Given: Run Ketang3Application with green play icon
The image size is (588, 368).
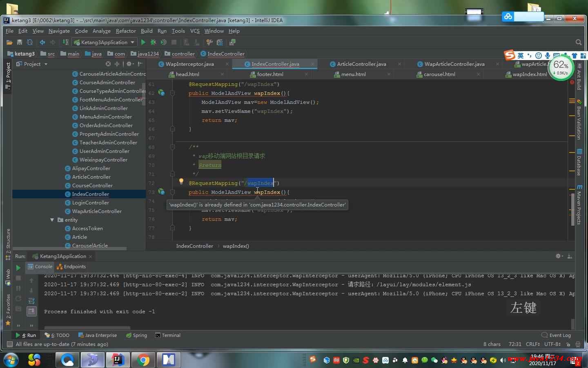Looking at the screenshot, I should tap(143, 42).
